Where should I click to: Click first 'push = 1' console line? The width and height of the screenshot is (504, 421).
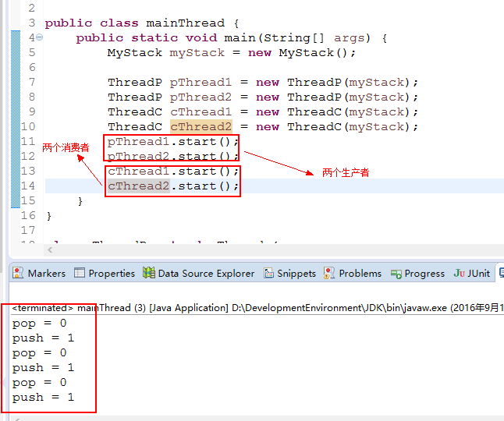pyautogui.click(x=43, y=338)
